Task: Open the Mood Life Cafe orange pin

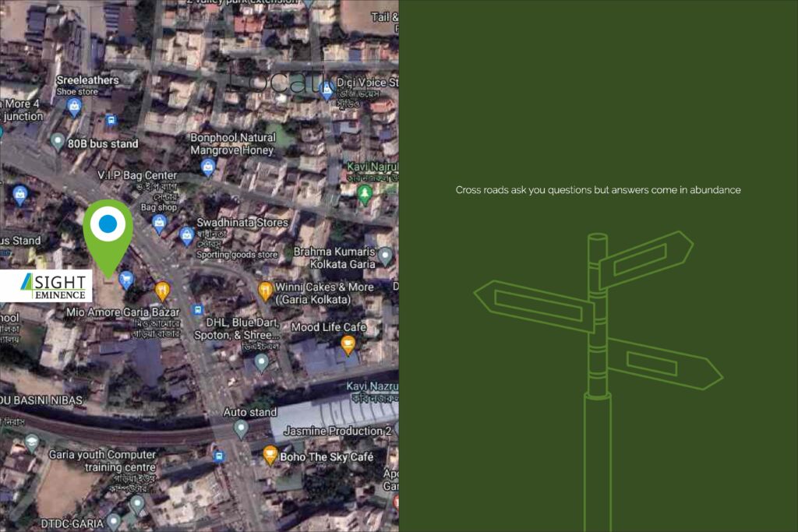Action: [348, 344]
